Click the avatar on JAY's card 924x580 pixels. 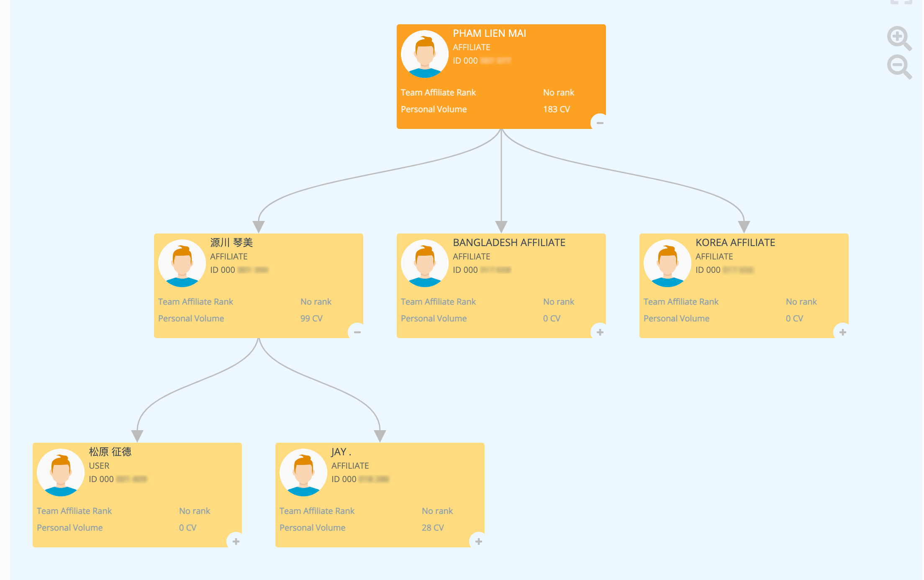point(303,472)
